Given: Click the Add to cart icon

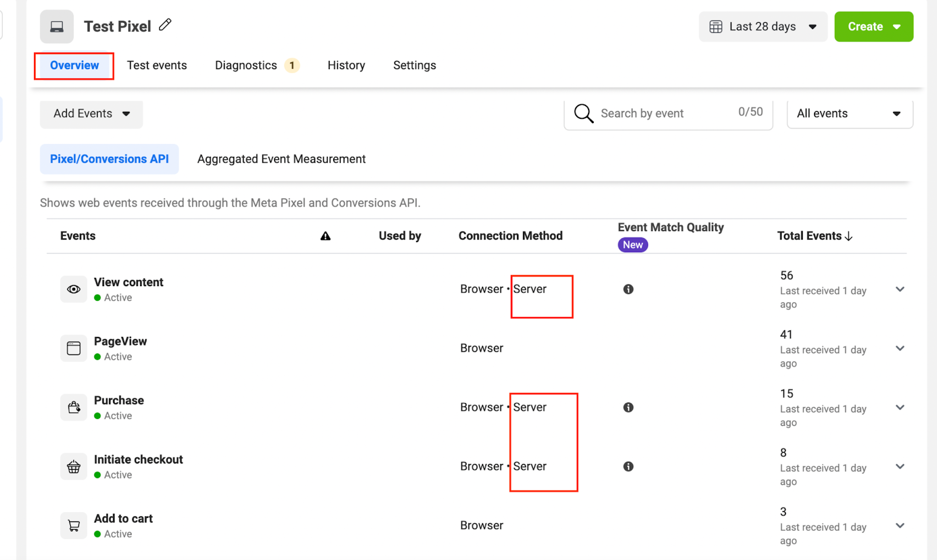Looking at the screenshot, I should pyautogui.click(x=74, y=525).
